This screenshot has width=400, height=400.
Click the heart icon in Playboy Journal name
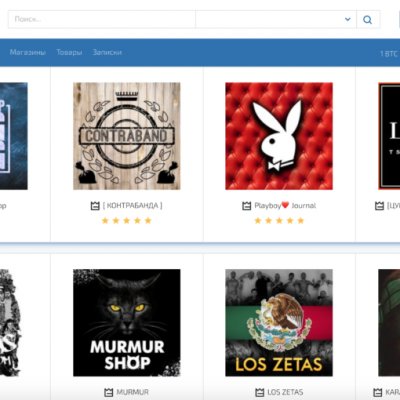point(285,205)
